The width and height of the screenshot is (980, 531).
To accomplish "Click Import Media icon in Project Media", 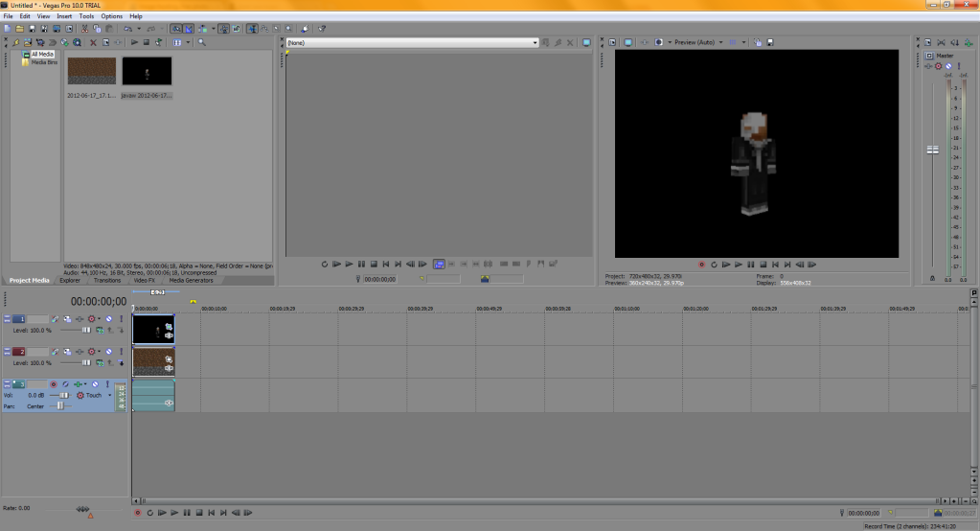I will [28, 42].
